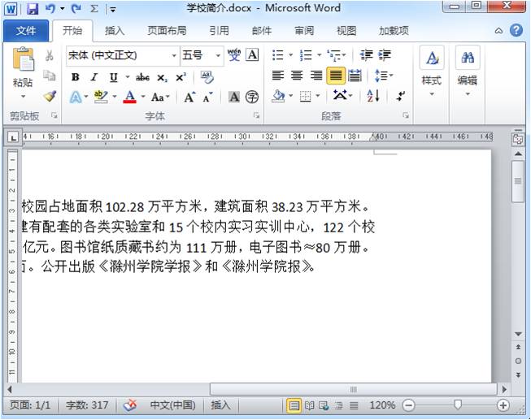
Task: Switch to the 审阅 tab
Action: point(304,31)
